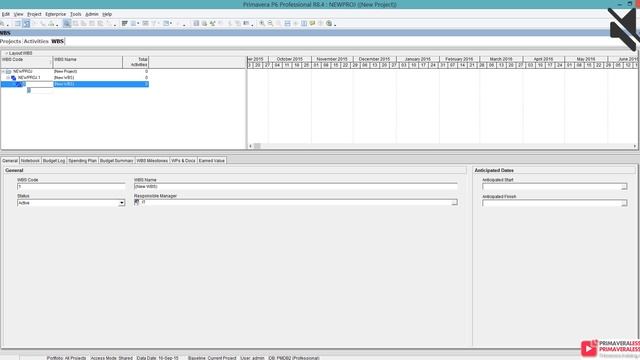Viewport: 640px width, 360px height.
Task: Click January 2016 in the timescale
Action: 418,59
